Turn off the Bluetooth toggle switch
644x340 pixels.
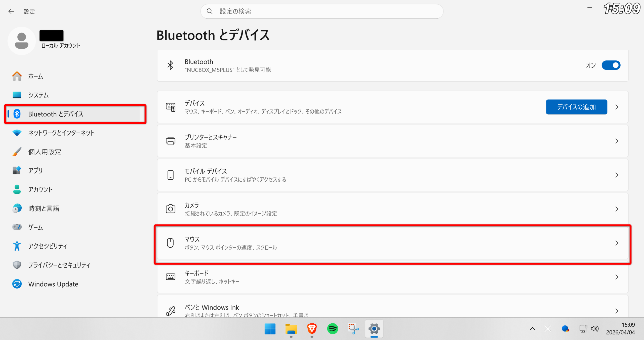point(611,65)
